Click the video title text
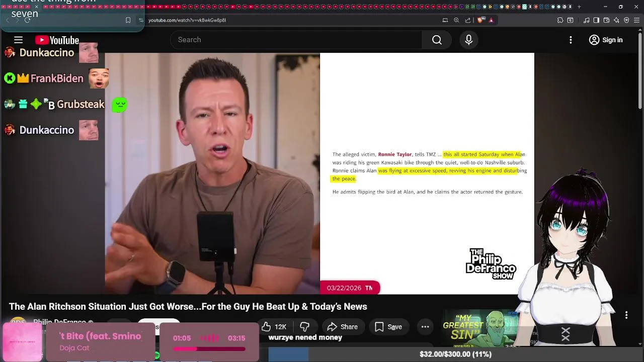The image size is (644, 362). coord(188,306)
